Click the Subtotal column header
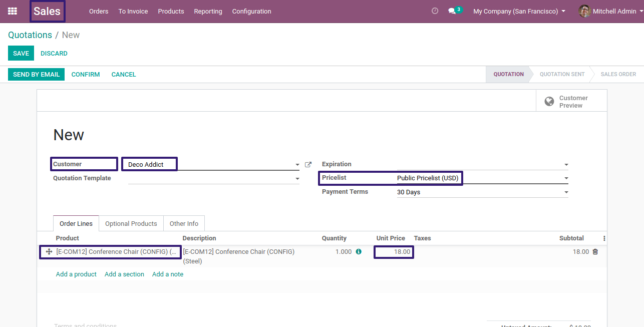This screenshot has height=327, width=644. [571, 238]
